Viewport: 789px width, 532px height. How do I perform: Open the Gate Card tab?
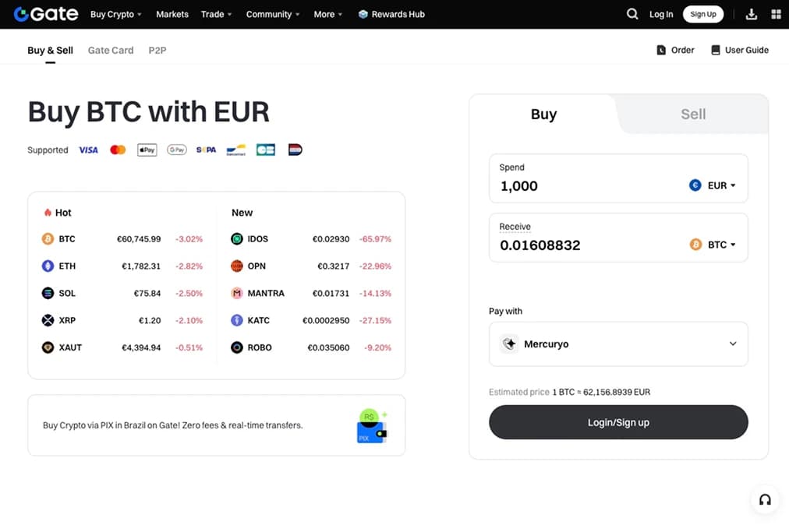click(x=111, y=50)
